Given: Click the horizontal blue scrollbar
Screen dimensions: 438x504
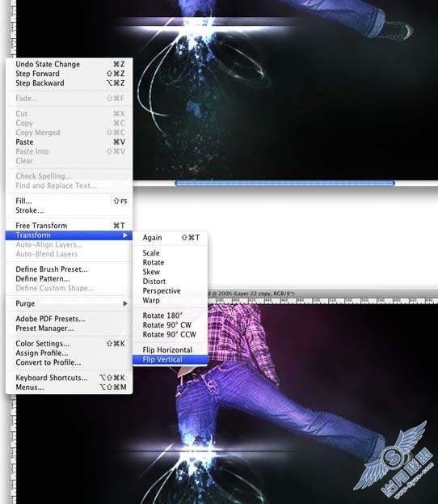Looking at the screenshot, I should 284,183.
